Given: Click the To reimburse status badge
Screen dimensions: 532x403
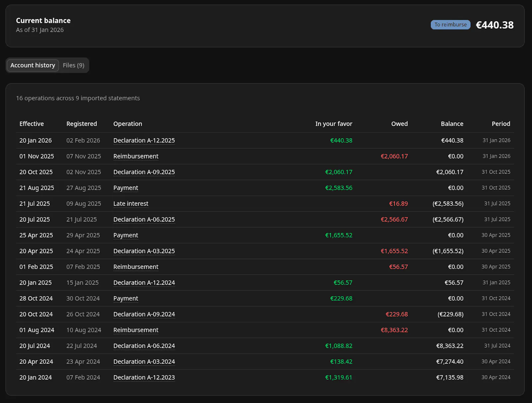Looking at the screenshot, I should 451,25.
